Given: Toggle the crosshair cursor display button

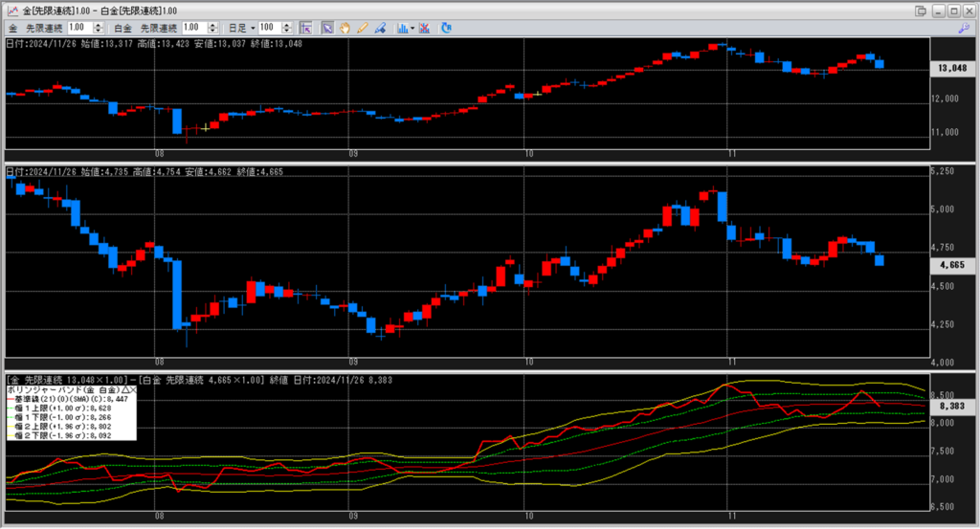Looking at the screenshot, I should (x=305, y=28).
